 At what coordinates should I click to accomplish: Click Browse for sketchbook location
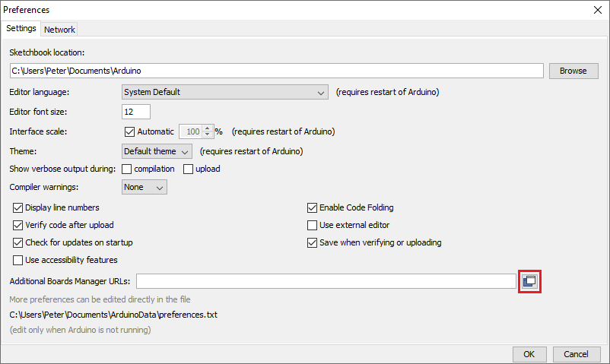click(573, 71)
